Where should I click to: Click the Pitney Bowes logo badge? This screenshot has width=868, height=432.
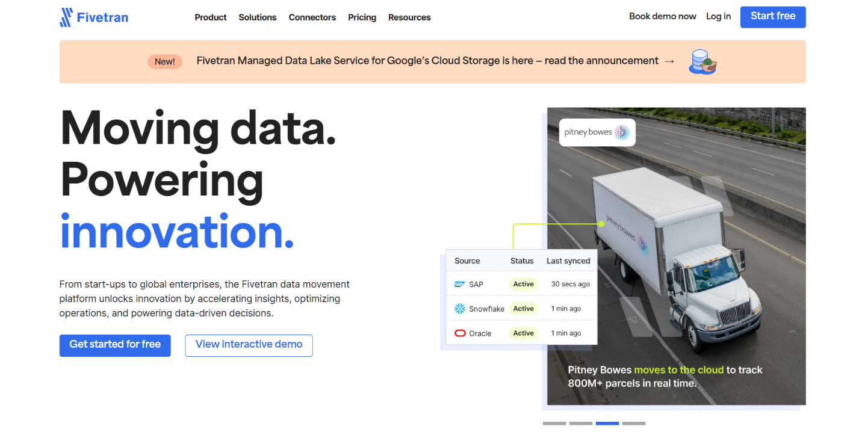[x=597, y=132]
